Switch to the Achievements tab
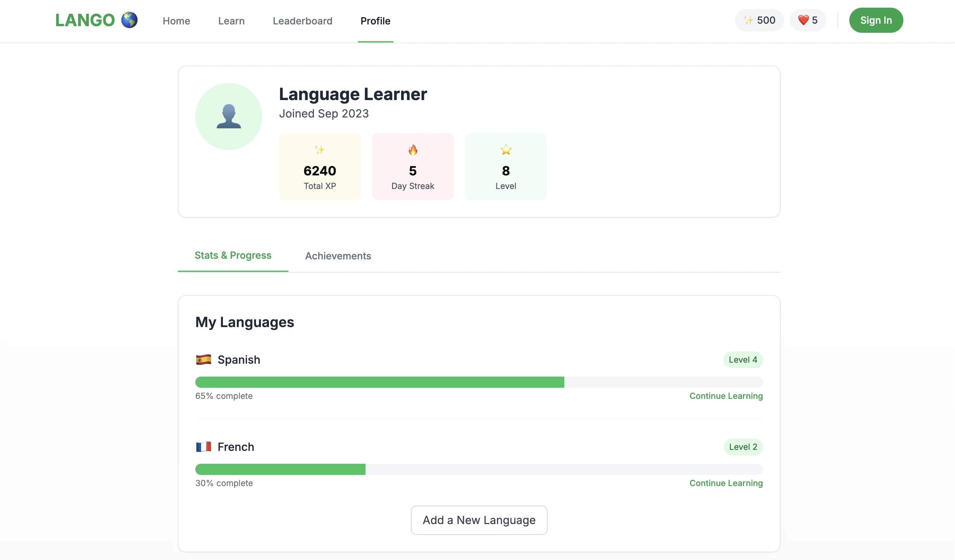Image resolution: width=955 pixels, height=560 pixels. (338, 256)
